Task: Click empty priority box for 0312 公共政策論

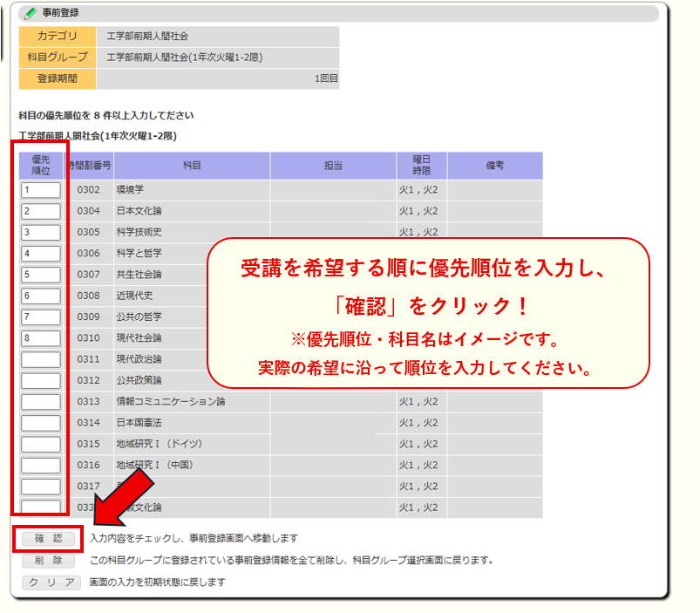Action: 41,381
